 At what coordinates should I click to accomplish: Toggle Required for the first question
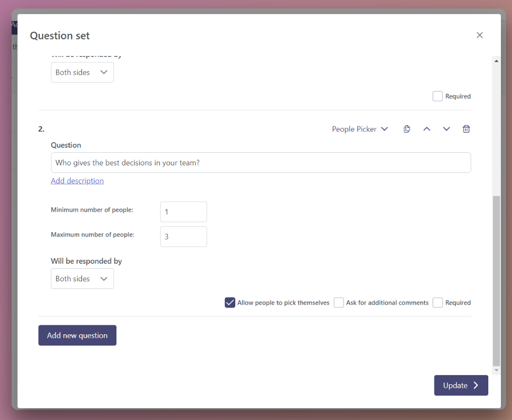tap(437, 96)
